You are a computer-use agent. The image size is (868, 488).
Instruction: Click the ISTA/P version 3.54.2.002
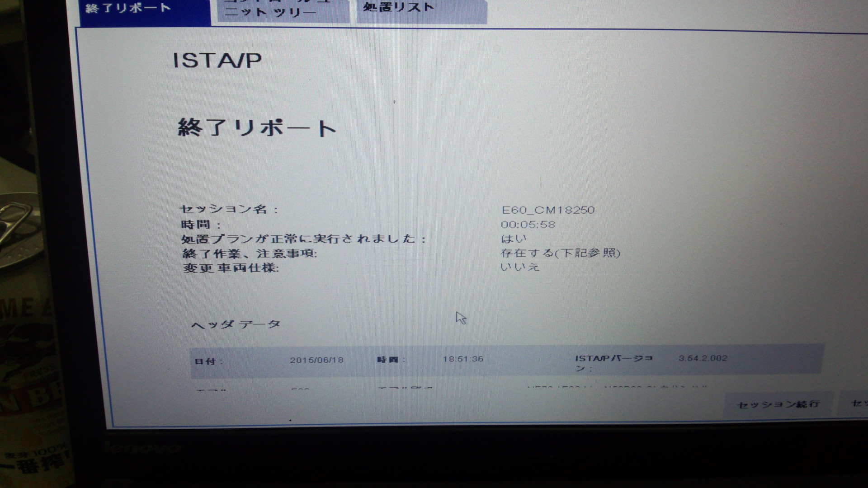tap(703, 358)
